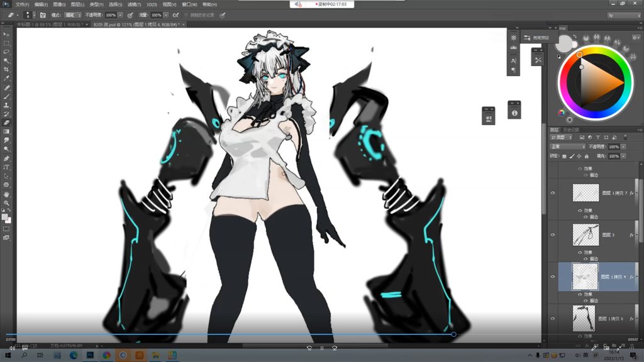Open the 滤镜(T) menu

coord(132,4)
